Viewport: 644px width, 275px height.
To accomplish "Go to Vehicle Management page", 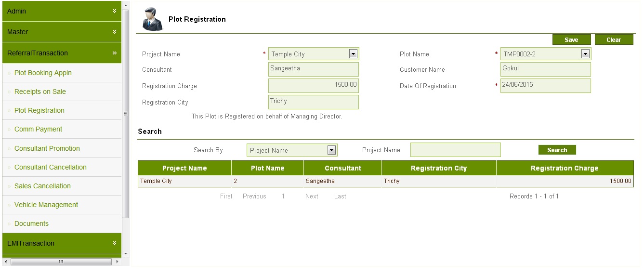I will pyautogui.click(x=46, y=205).
